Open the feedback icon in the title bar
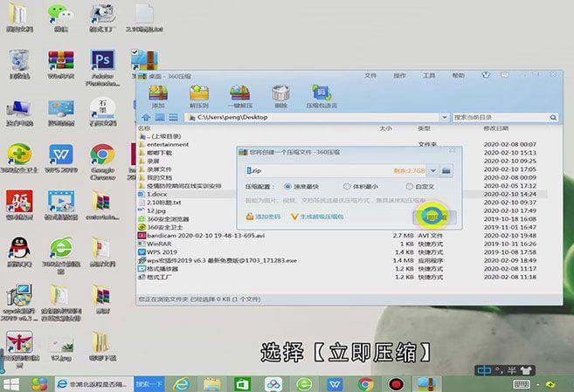 [504, 75]
